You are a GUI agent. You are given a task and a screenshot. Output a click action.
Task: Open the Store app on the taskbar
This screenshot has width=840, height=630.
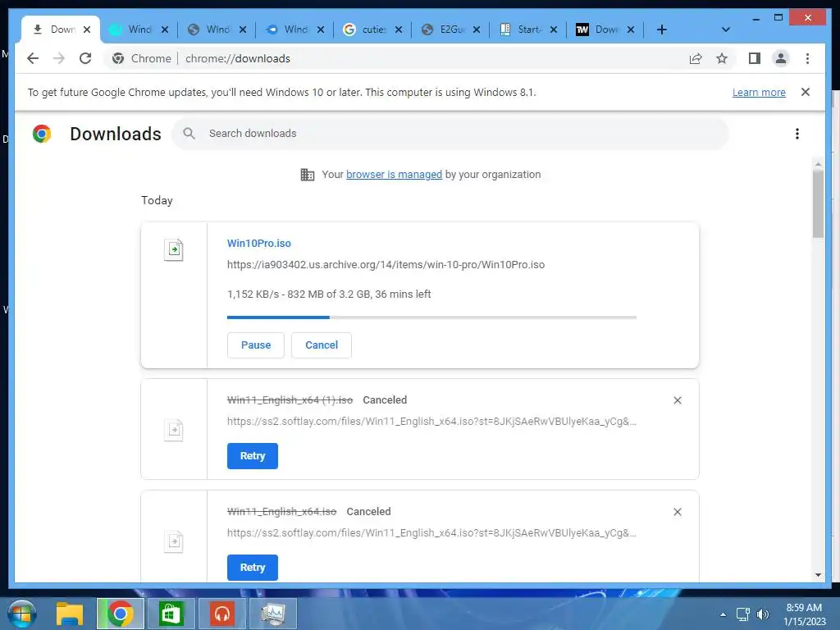pos(171,614)
